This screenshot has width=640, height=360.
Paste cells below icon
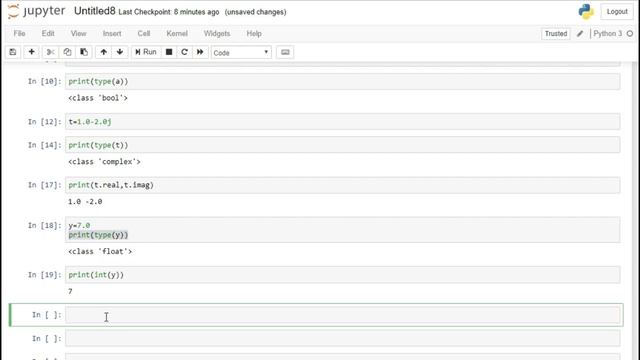[x=84, y=52]
